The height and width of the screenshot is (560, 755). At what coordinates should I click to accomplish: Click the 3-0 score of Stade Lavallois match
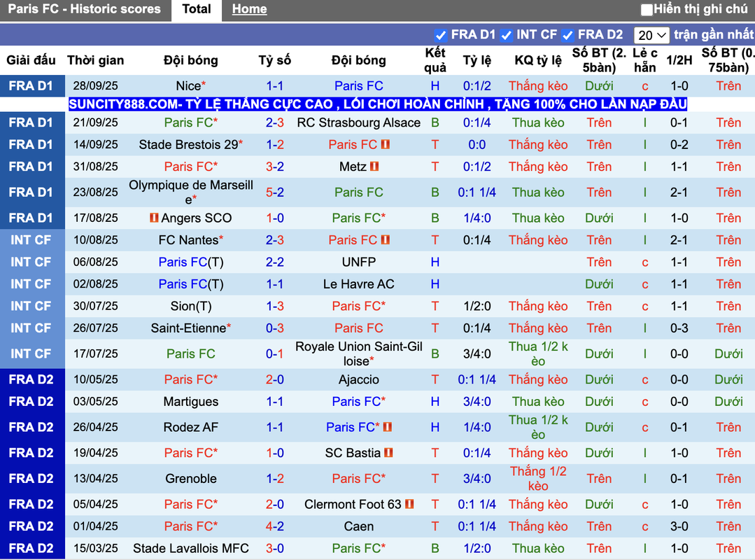coord(275,548)
